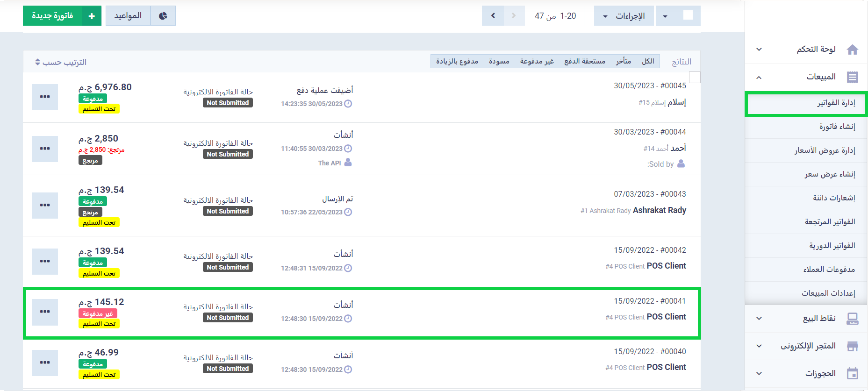The width and height of the screenshot is (868, 391).
Task: Tick the checkbox for invoice #00045
Action: (695, 78)
